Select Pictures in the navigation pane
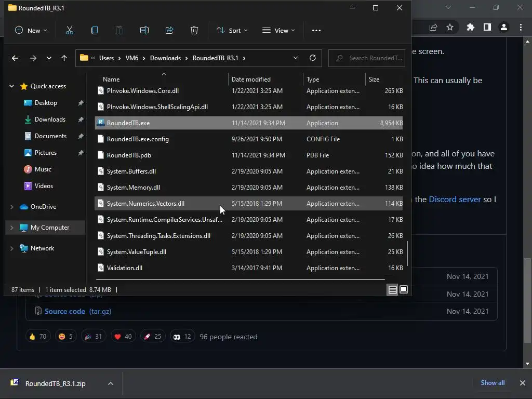532x399 pixels. (x=46, y=153)
